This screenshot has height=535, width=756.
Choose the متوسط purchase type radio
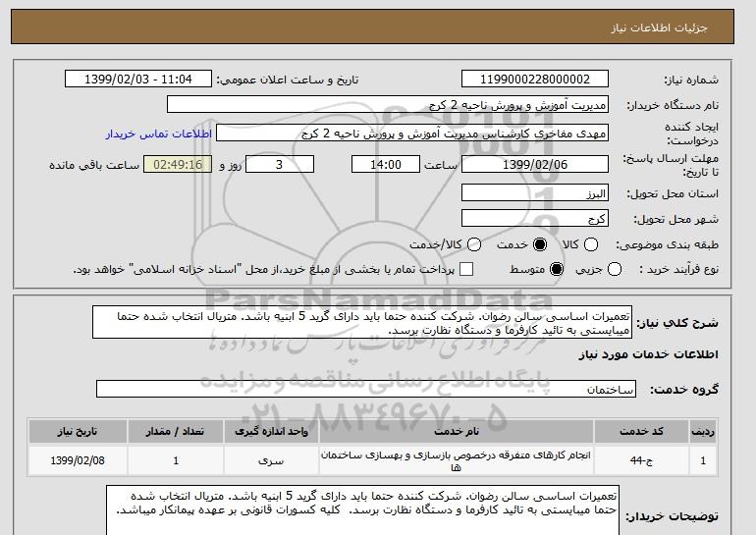tap(557, 269)
